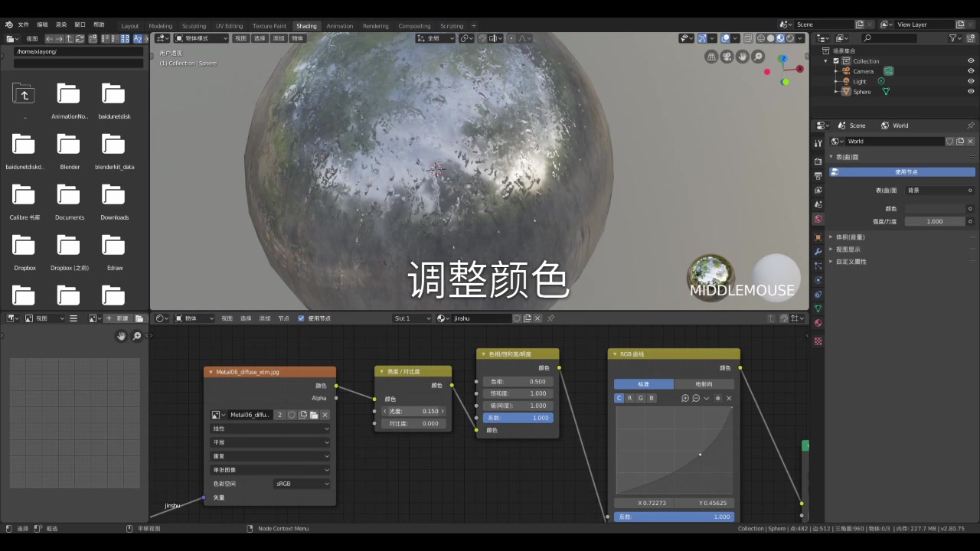Click the Blender logo icon in the top-left corner

8,24
